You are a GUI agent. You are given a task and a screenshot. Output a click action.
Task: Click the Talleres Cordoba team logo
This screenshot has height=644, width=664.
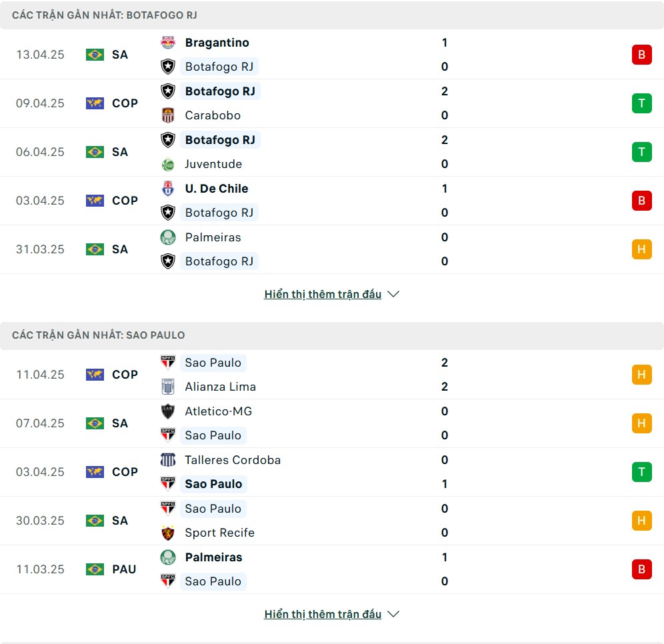(x=168, y=460)
